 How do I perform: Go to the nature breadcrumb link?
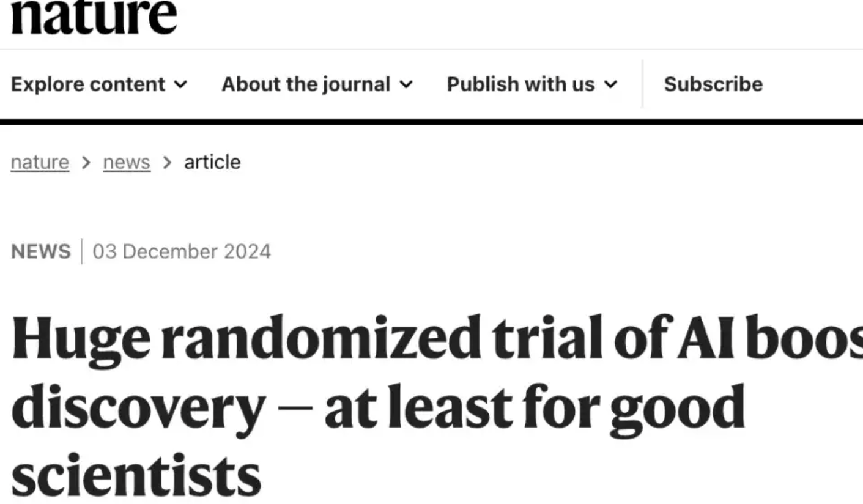coord(40,162)
